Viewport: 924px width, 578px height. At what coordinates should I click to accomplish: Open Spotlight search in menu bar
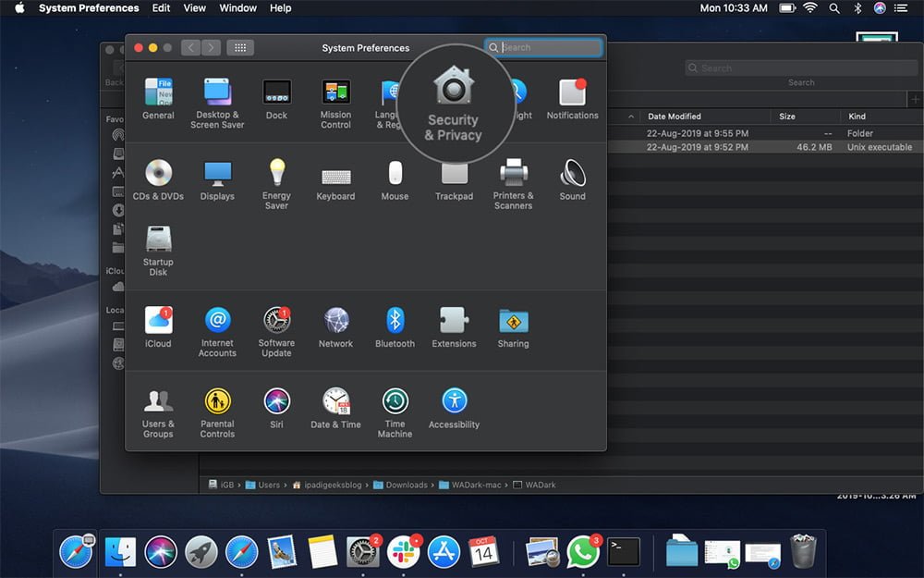click(x=834, y=8)
